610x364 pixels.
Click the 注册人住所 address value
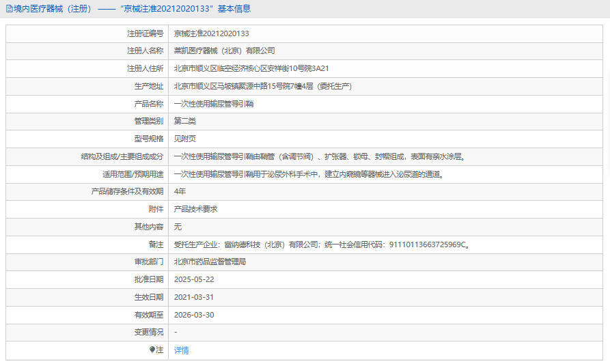pos(251,68)
